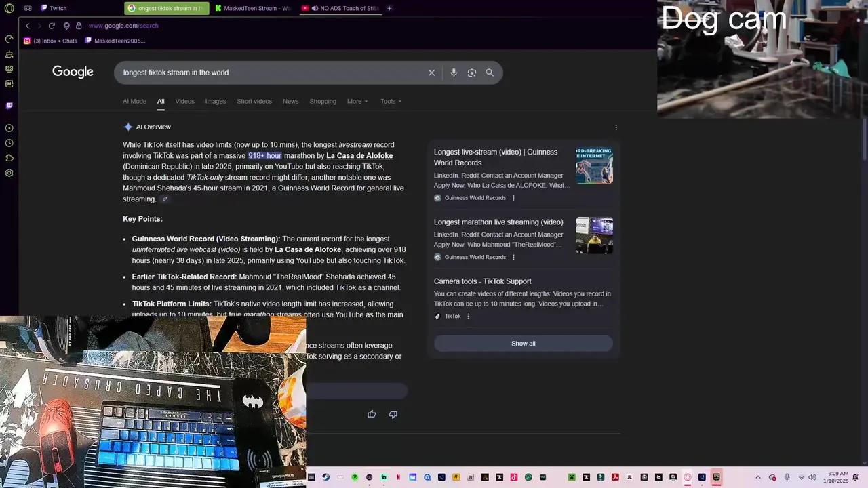Viewport: 868px width, 488px height.
Task: Reload the current page
Action: point(52,26)
